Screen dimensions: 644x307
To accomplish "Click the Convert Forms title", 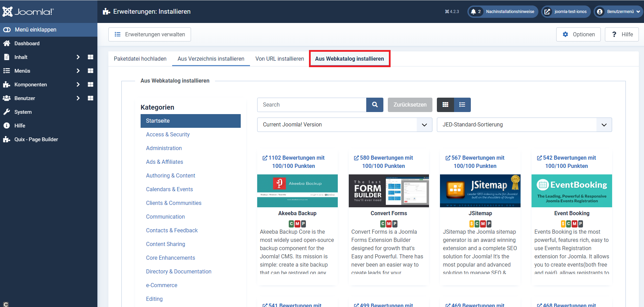I will point(389,213).
